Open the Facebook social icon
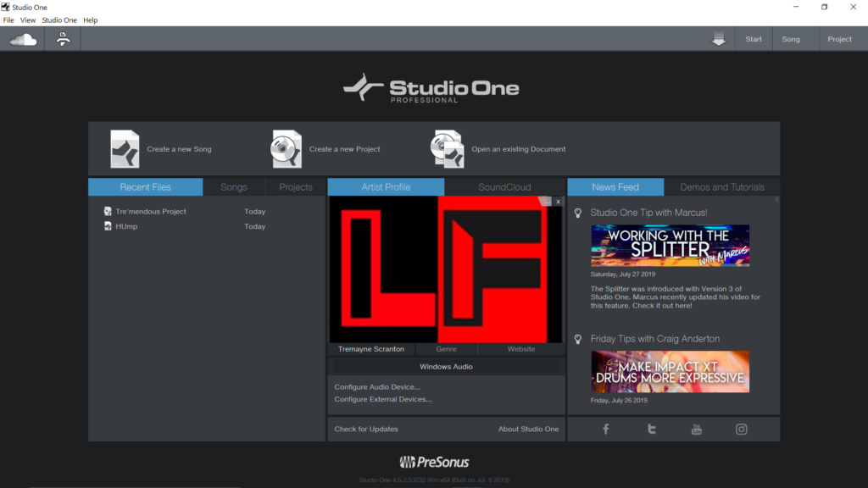Screen dimensions: 868x488 [605, 430]
